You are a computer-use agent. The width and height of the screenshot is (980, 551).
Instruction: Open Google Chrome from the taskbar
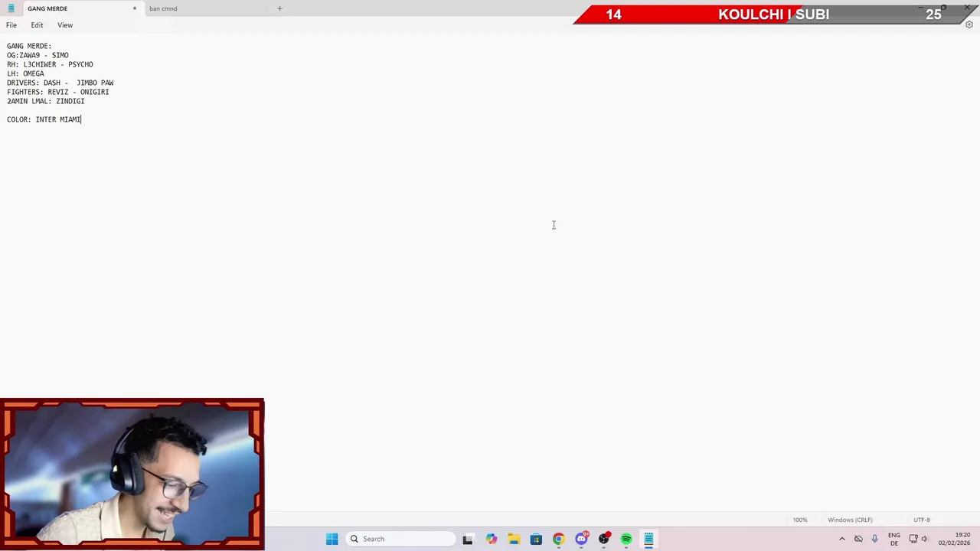point(558,539)
